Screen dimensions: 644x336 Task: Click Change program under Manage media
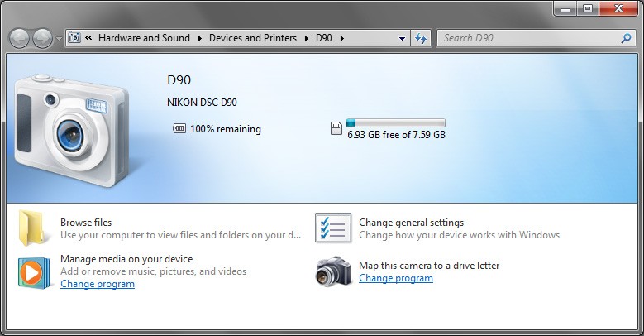[x=98, y=284]
